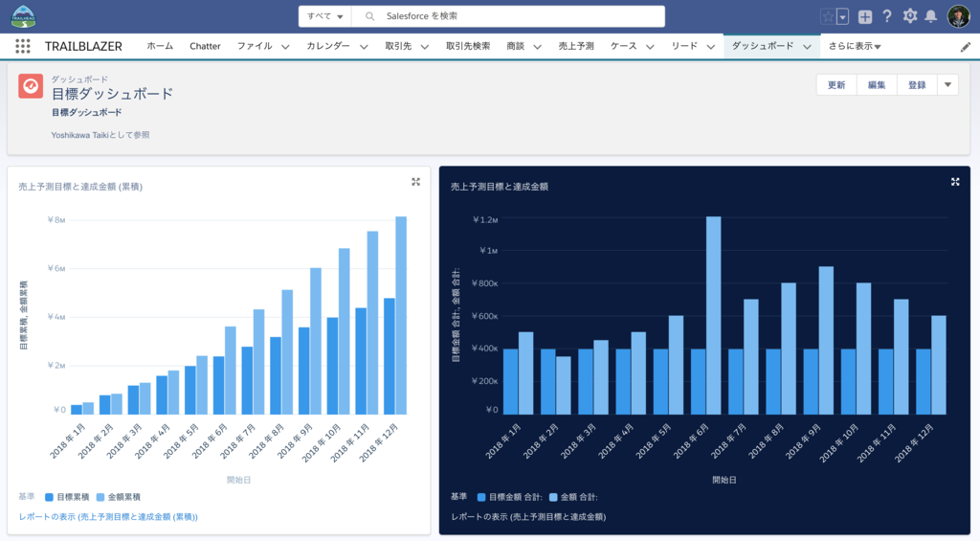Viewport: 980px width, 541px height.
Task: Open the ファイル tab
Action: click(x=255, y=46)
